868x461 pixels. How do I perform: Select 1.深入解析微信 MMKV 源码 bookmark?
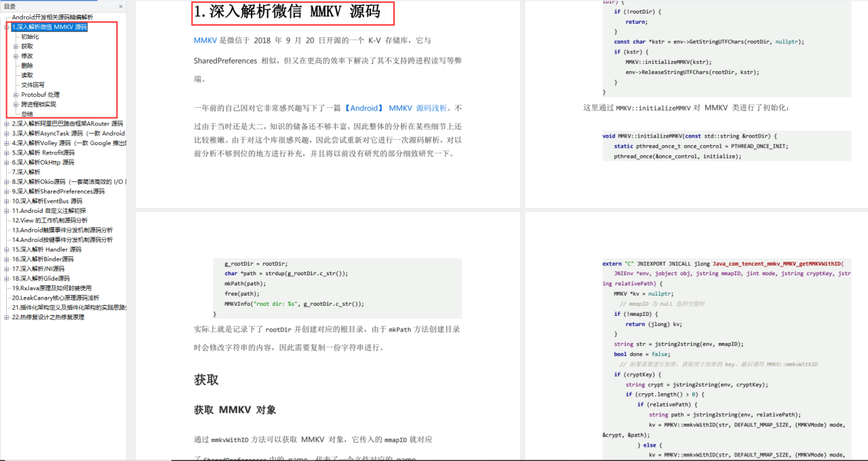(x=50, y=27)
